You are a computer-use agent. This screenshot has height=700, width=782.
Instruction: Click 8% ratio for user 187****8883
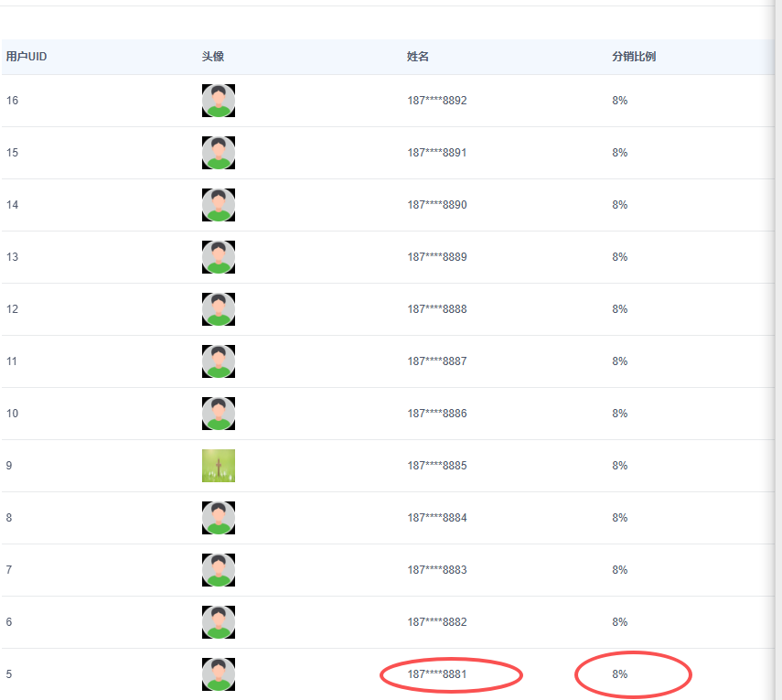pos(620,570)
